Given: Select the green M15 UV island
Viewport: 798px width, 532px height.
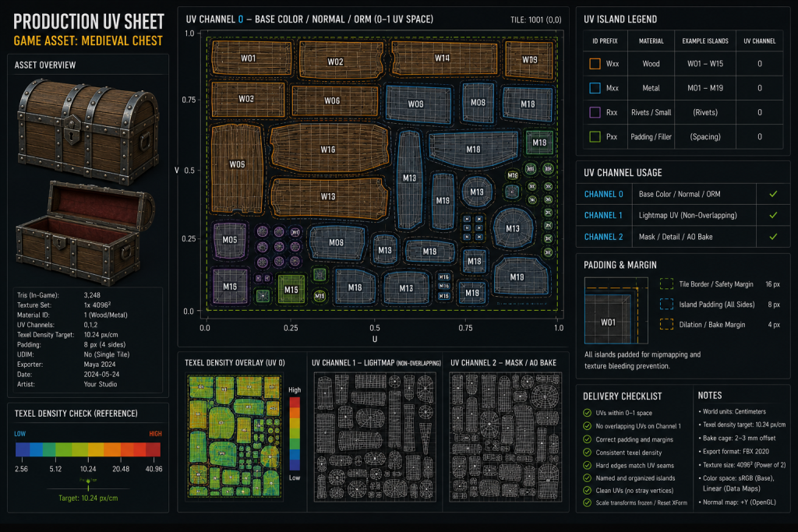Looking at the screenshot, I should click(291, 290).
